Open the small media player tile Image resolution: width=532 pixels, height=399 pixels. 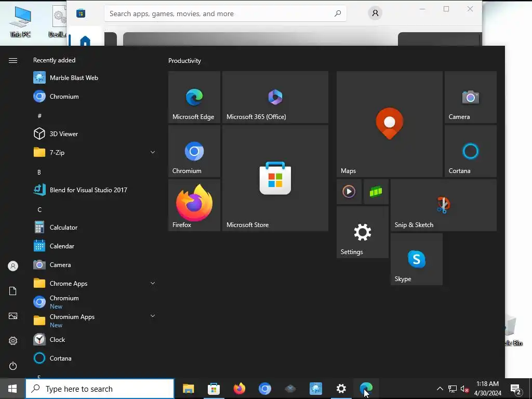tap(349, 192)
